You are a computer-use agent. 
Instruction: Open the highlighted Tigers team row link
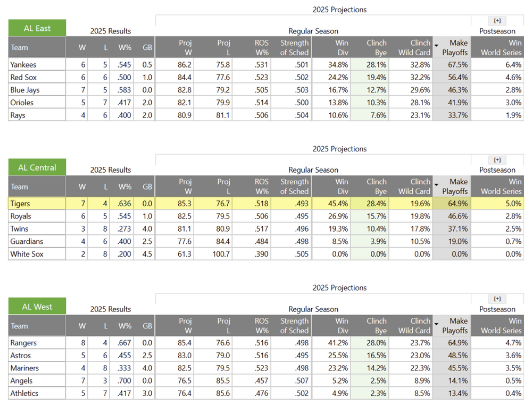[20, 204]
